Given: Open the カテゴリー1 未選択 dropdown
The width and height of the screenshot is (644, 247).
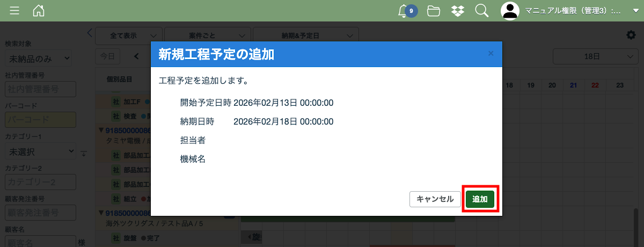Looking at the screenshot, I should coord(41,151).
